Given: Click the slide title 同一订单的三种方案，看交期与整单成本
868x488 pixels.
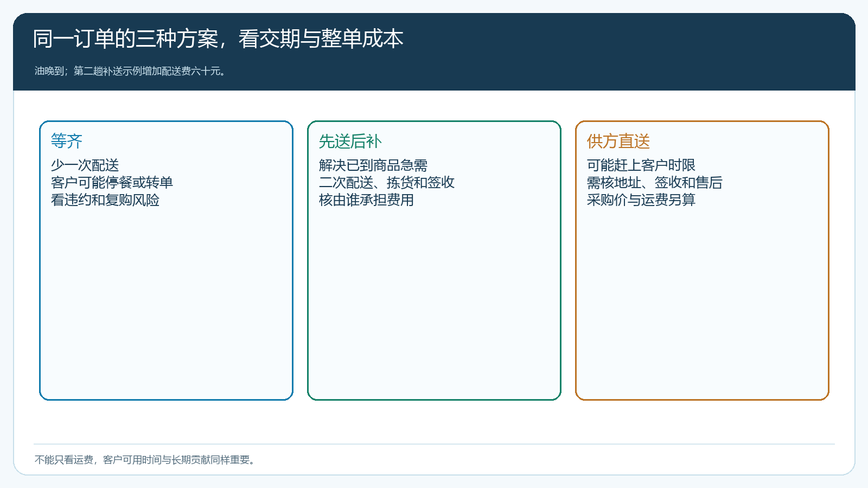Looking at the screenshot, I should [218, 39].
